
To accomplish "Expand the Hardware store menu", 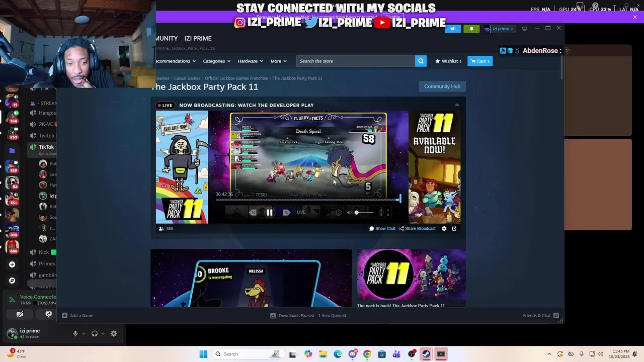I will click(x=250, y=61).
